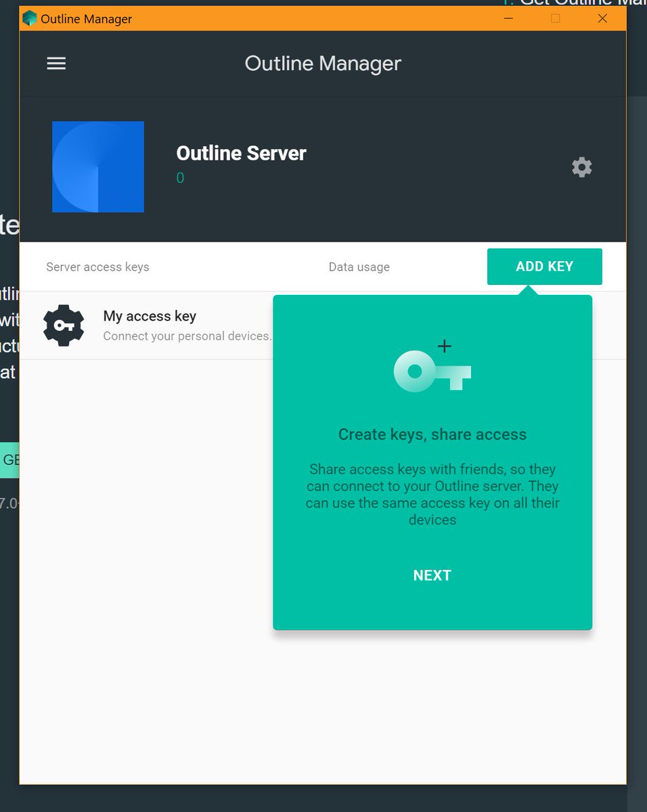Click the 'Create keys, share access' heading
This screenshot has height=812, width=647.
click(432, 434)
